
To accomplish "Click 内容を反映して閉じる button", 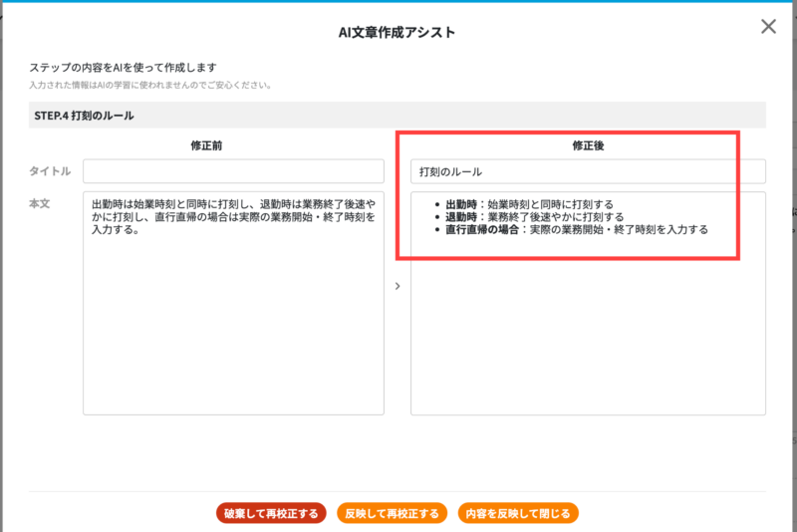I will (518, 513).
